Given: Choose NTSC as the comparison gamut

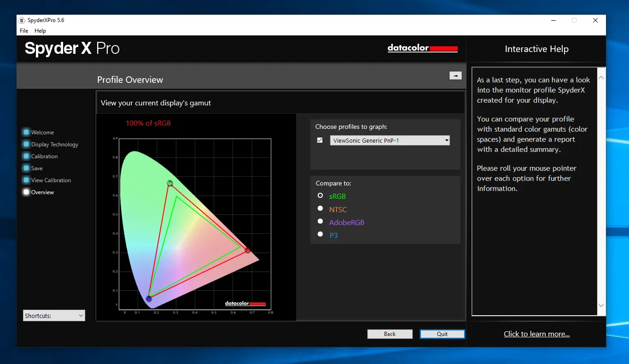Looking at the screenshot, I should pos(320,208).
